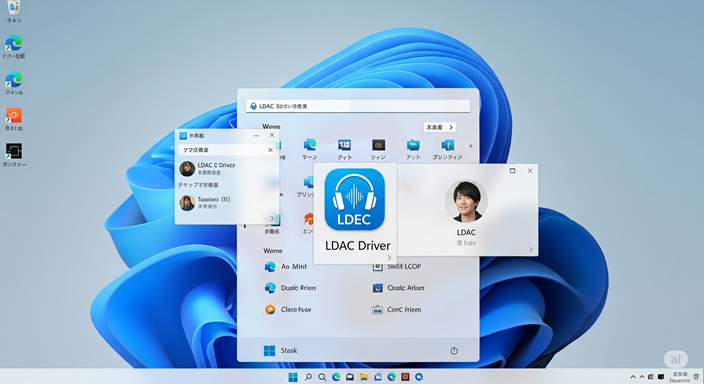Image resolution: width=704 pixels, height=384 pixels.
Task: Click the small window's title bar app icon
Action: (183, 136)
